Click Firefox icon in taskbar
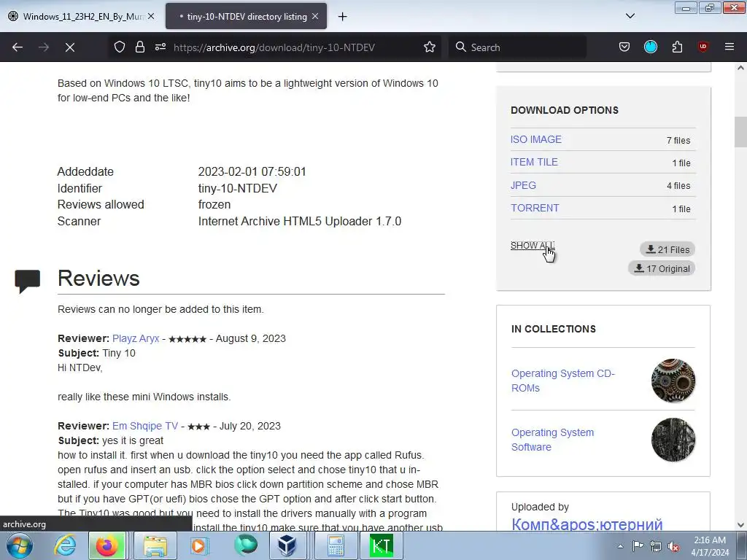This screenshot has width=747, height=560. click(107, 545)
